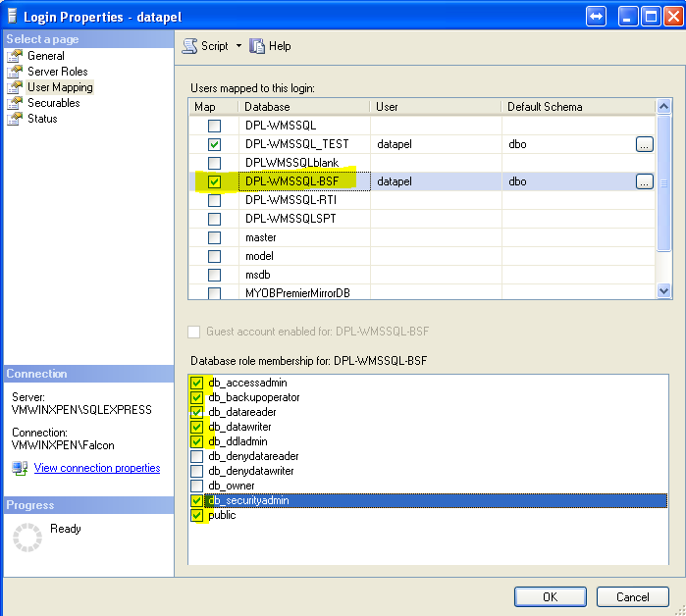The width and height of the screenshot is (686, 616).
Task: Open the Server Roles page
Action: pyautogui.click(x=57, y=72)
